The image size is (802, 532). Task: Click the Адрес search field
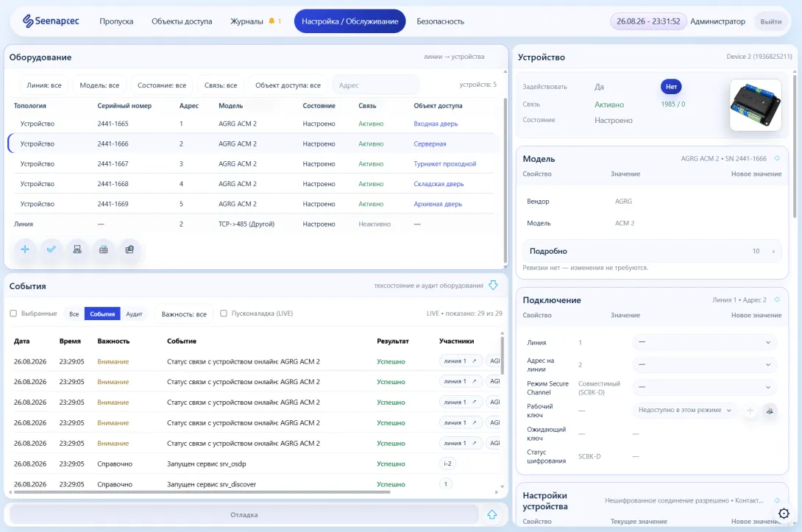(375, 85)
